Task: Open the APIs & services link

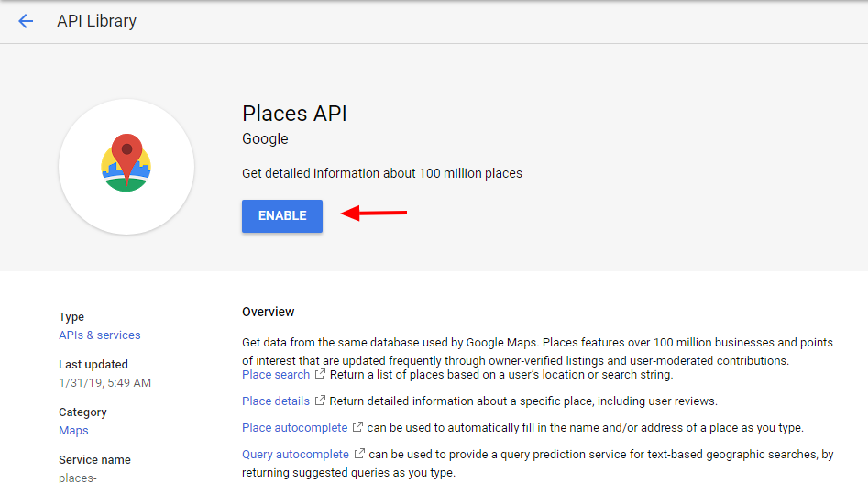Action: click(100, 335)
